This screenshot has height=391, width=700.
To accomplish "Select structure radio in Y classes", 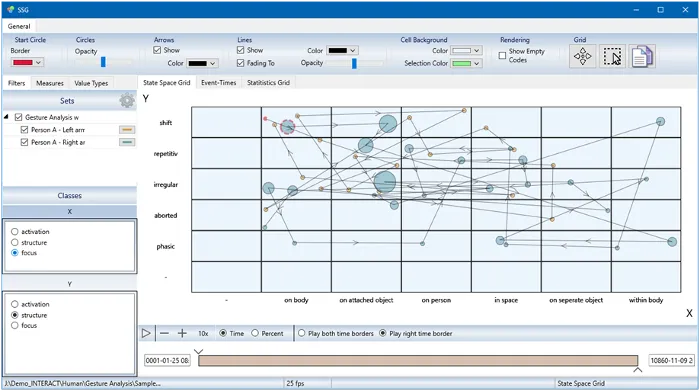I will click(x=15, y=315).
